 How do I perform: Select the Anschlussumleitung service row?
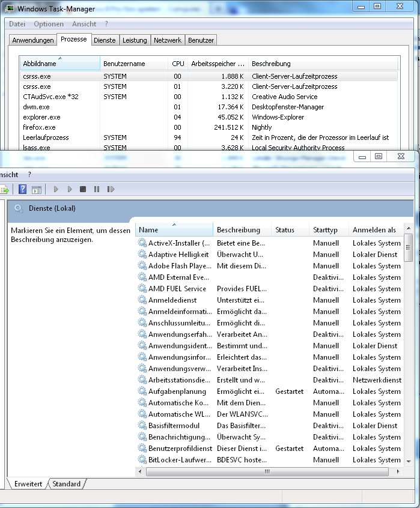pos(270,322)
